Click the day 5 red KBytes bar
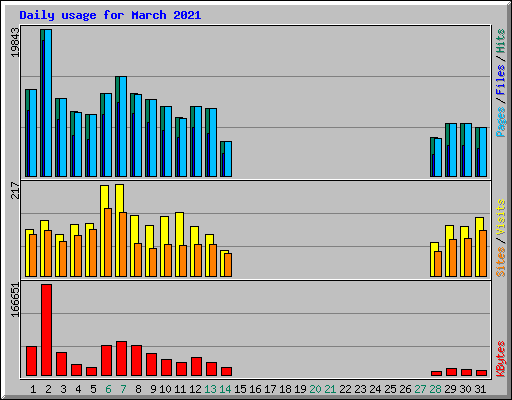The image size is (512, 400). click(x=91, y=371)
